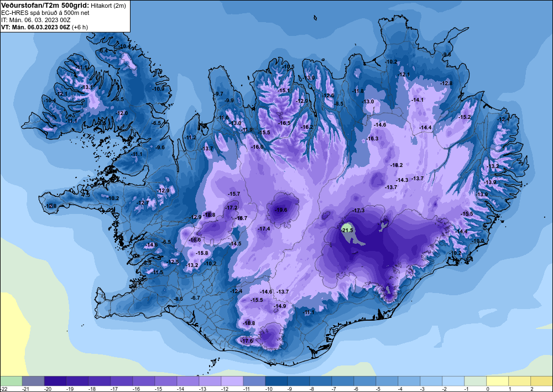This screenshot has height=392, width=553.
Task: Pick the legend swatch labeled -6
Action: pos(365,381)
